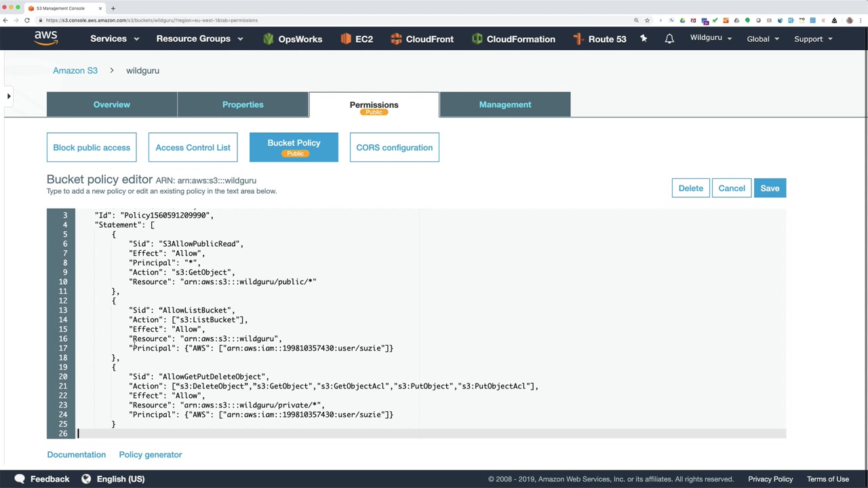Go to the AWS console home logo
The height and width of the screenshot is (488, 868).
tap(46, 39)
